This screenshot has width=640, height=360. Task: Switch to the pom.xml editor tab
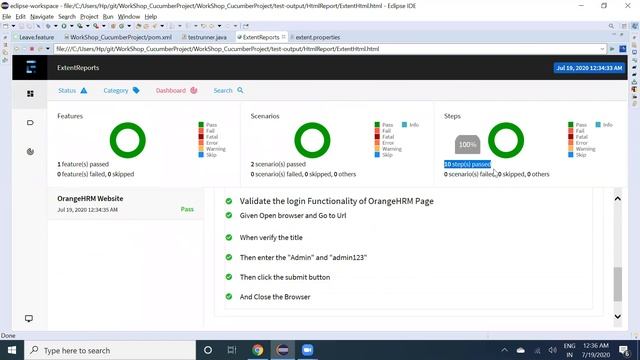(118, 37)
